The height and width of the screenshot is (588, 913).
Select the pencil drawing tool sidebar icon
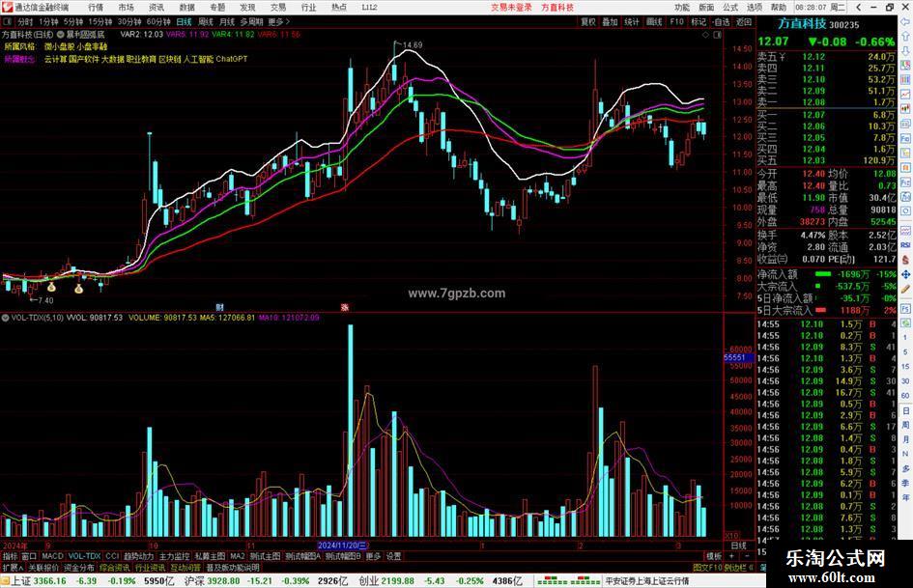point(905,289)
